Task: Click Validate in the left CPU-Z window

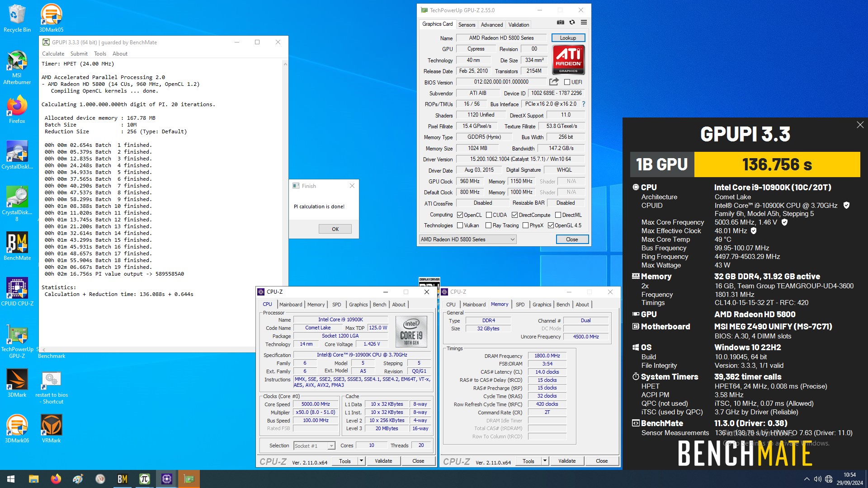Action: coord(383,461)
